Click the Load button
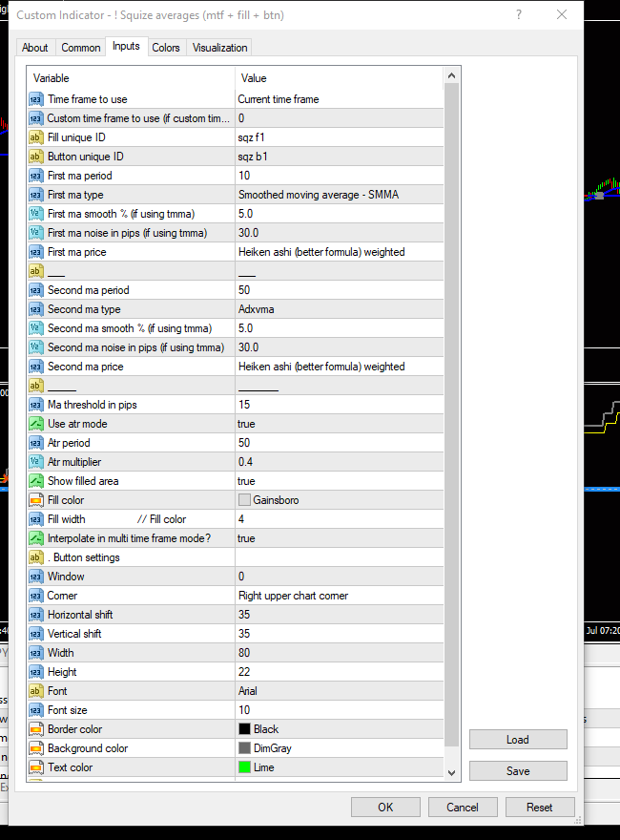The width and height of the screenshot is (620, 840). click(x=518, y=739)
